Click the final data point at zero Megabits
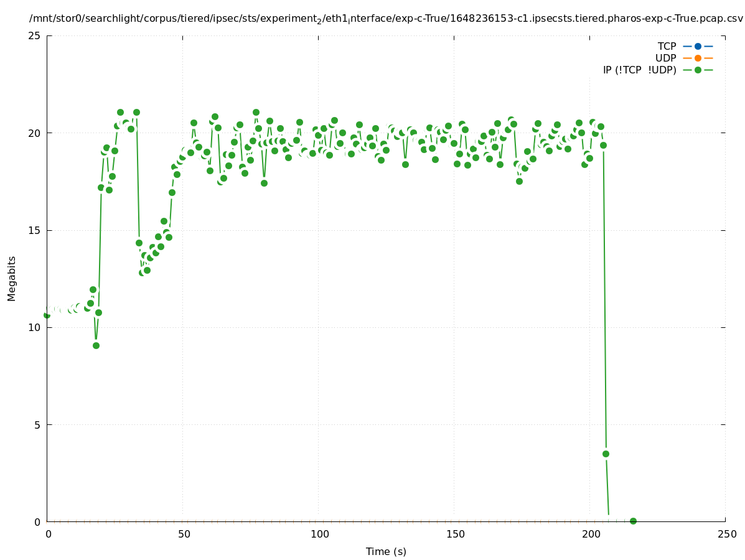Viewport: 745px width, 560px height. (x=633, y=521)
